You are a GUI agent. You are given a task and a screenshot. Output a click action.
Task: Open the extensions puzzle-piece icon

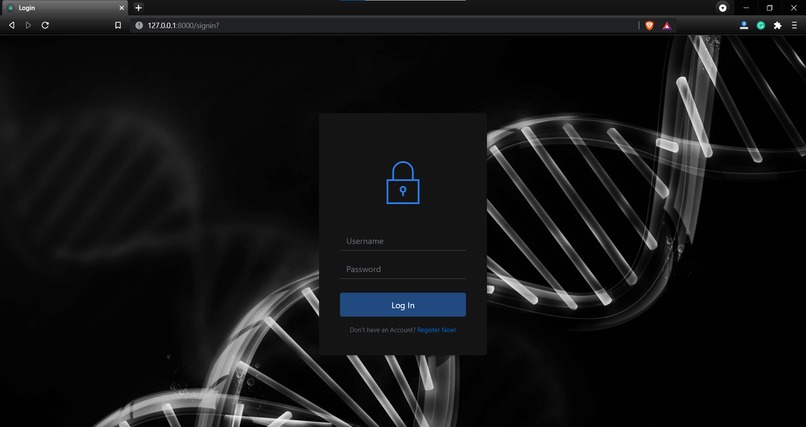(x=778, y=25)
